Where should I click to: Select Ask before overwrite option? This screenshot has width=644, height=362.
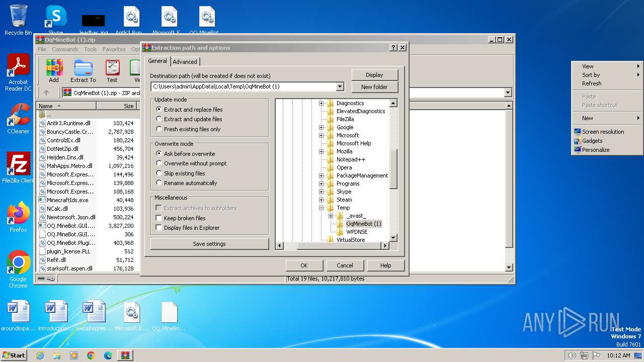(185, 154)
